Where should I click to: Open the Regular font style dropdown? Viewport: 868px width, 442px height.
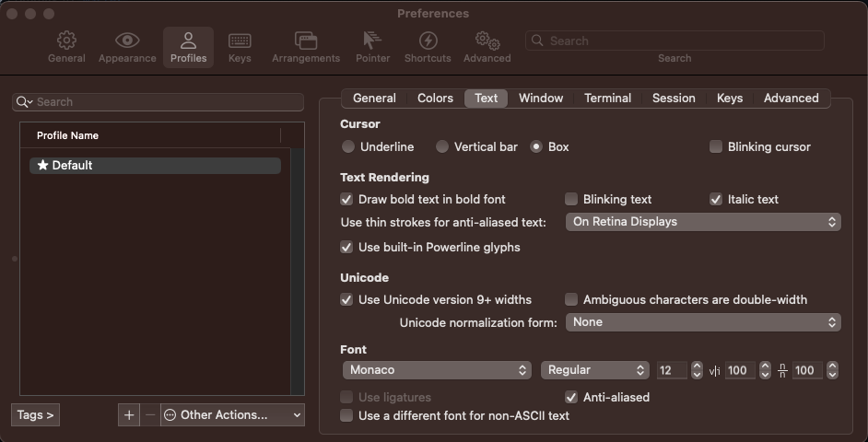coord(594,370)
